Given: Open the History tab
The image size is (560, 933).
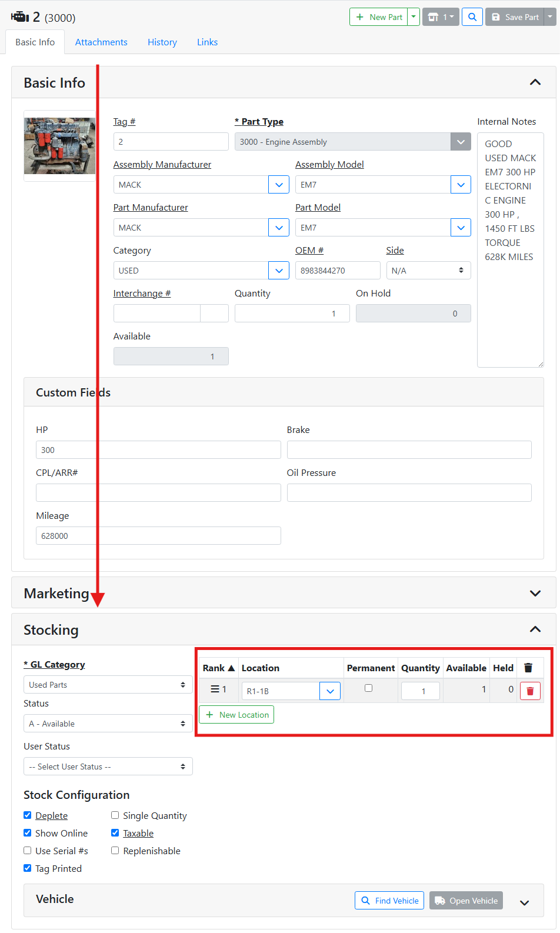Looking at the screenshot, I should (162, 42).
